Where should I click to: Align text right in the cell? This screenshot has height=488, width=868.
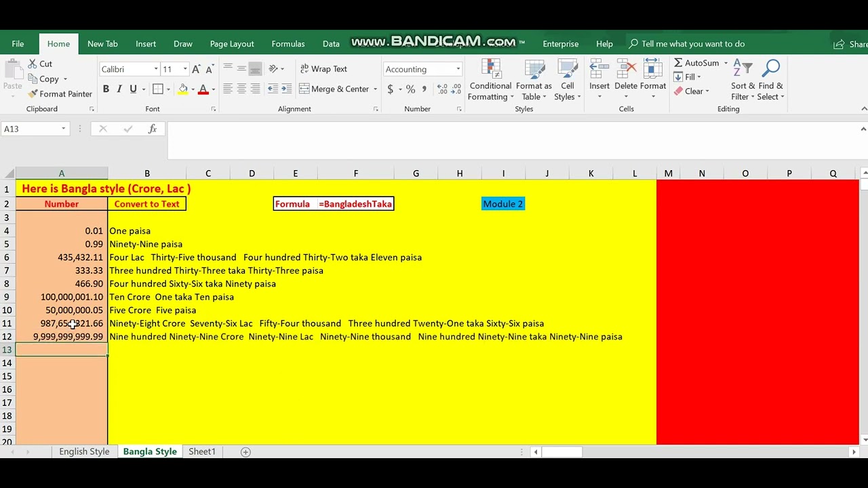(x=255, y=89)
